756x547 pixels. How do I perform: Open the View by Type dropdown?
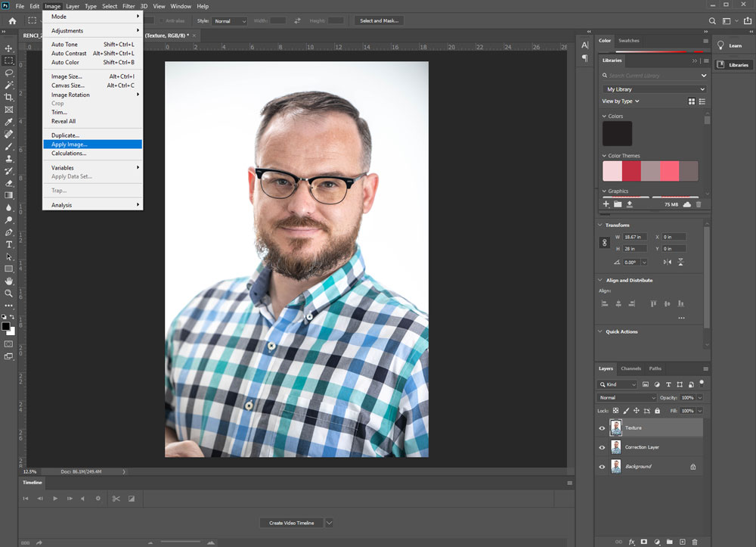[621, 101]
